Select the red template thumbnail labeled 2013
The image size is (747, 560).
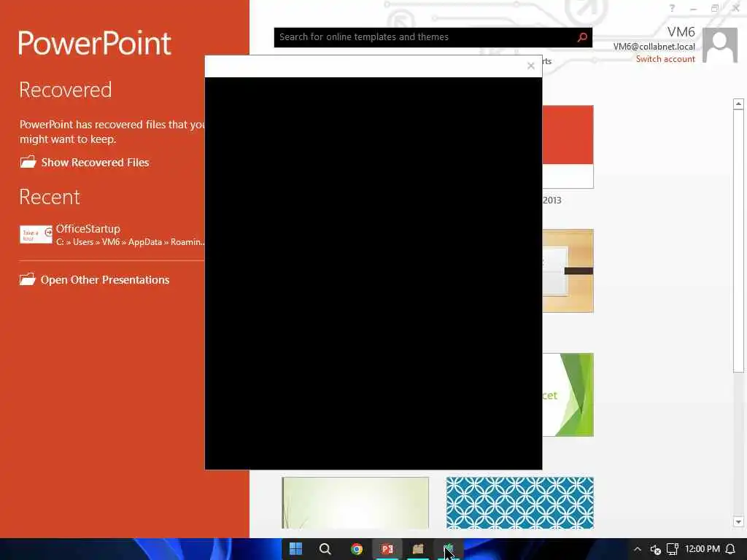[568, 147]
